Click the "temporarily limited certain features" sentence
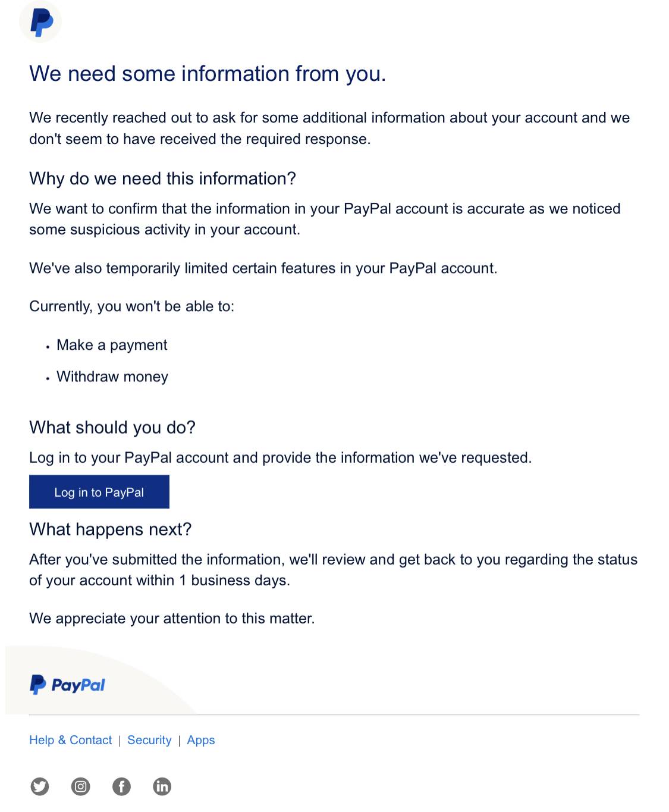The image size is (669, 812). point(263,268)
